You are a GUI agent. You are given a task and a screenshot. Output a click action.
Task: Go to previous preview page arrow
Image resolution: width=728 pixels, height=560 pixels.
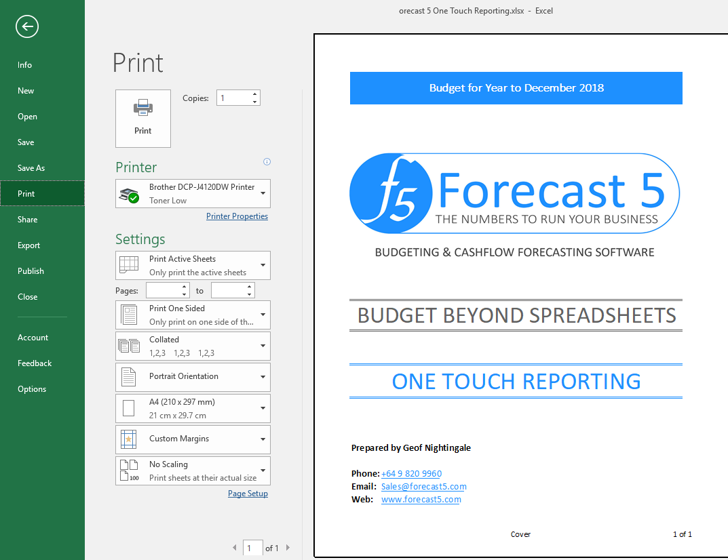click(235, 548)
